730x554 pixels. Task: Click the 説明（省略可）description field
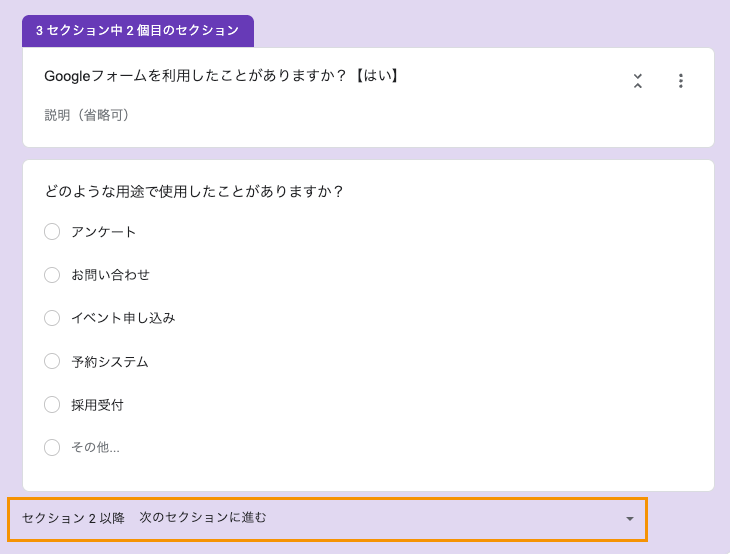point(87,115)
